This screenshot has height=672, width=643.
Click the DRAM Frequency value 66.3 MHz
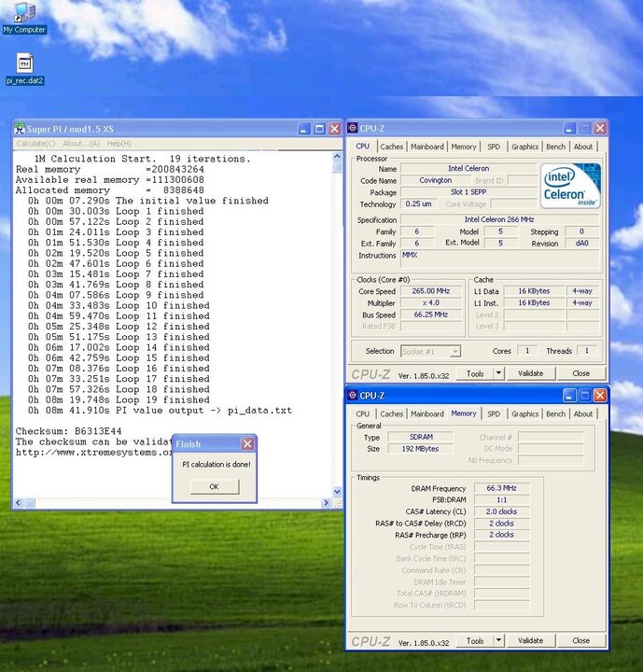(502, 488)
